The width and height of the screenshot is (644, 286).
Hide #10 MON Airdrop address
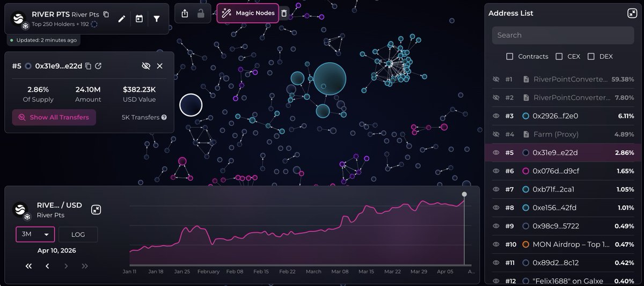[x=496, y=244]
